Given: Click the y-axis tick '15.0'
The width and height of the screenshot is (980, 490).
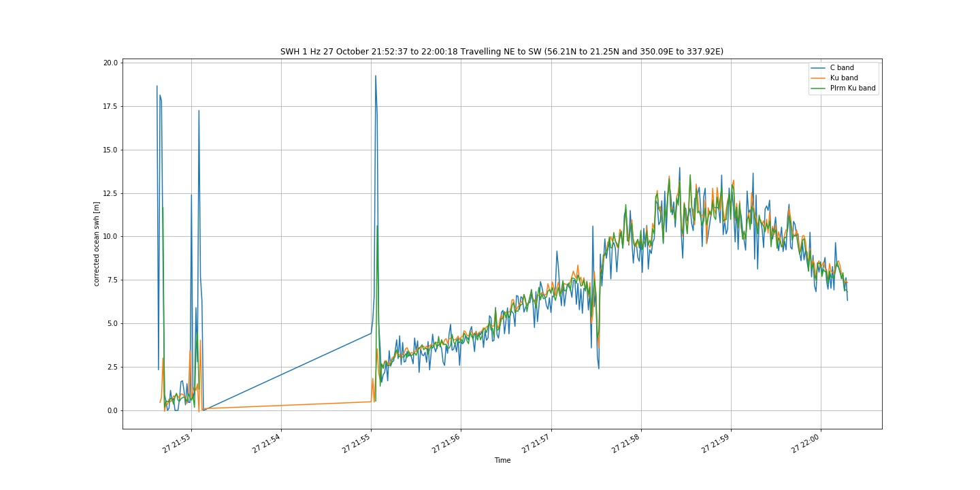Looking at the screenshot, I should 110,150.
